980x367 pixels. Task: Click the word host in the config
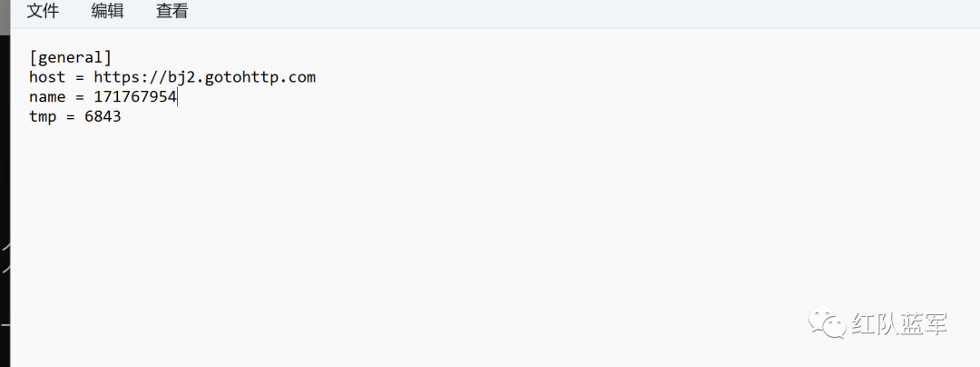[x=47, y=77]
